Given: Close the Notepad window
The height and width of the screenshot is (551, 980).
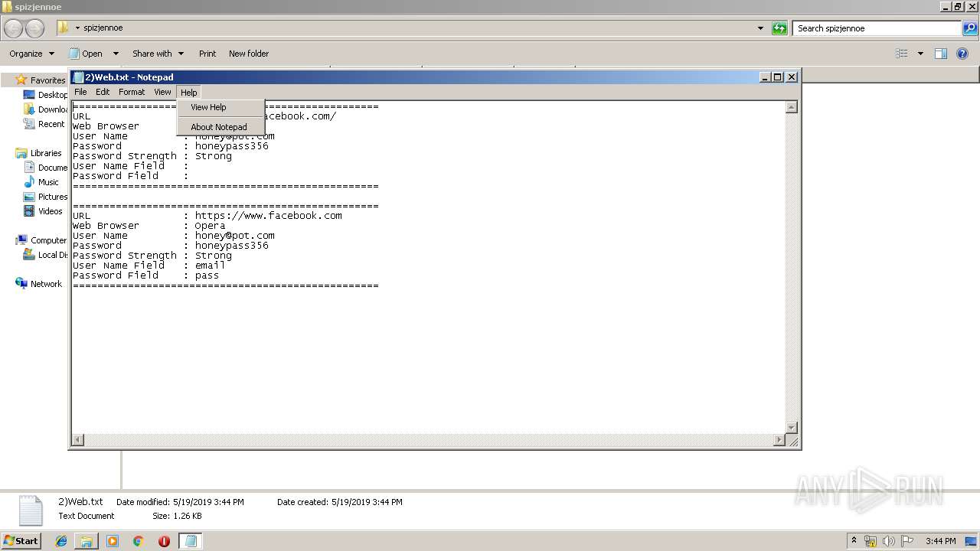Looking at the screenshot, I should 792,77.
